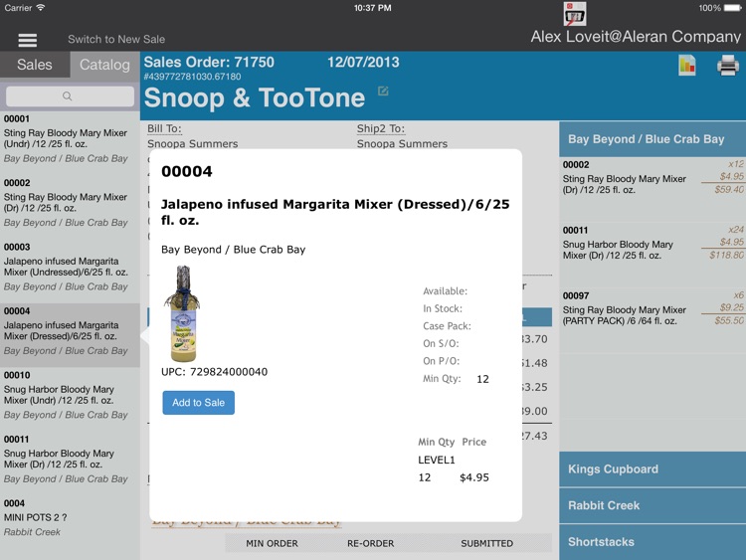The height and width of the screenshot is (560, 746).
Task: Select catalog item 00001 Sting Ray Mixer
Action: tap(70, 138)
